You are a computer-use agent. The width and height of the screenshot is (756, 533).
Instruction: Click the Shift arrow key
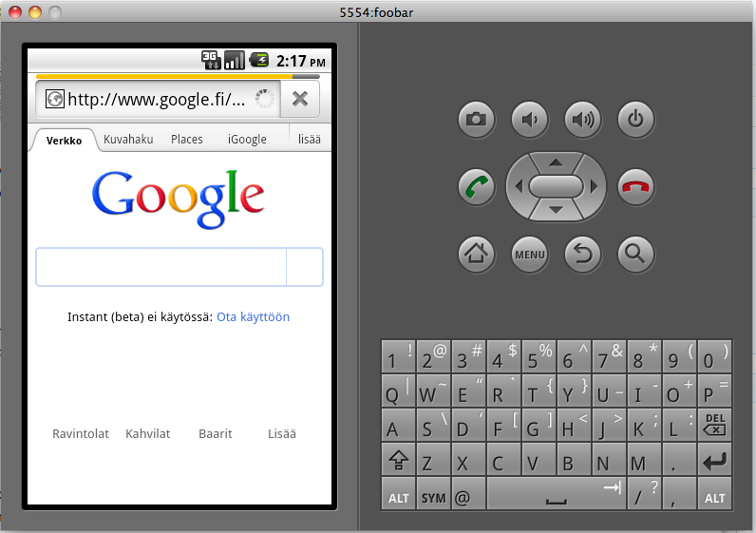tap(398, 460)
